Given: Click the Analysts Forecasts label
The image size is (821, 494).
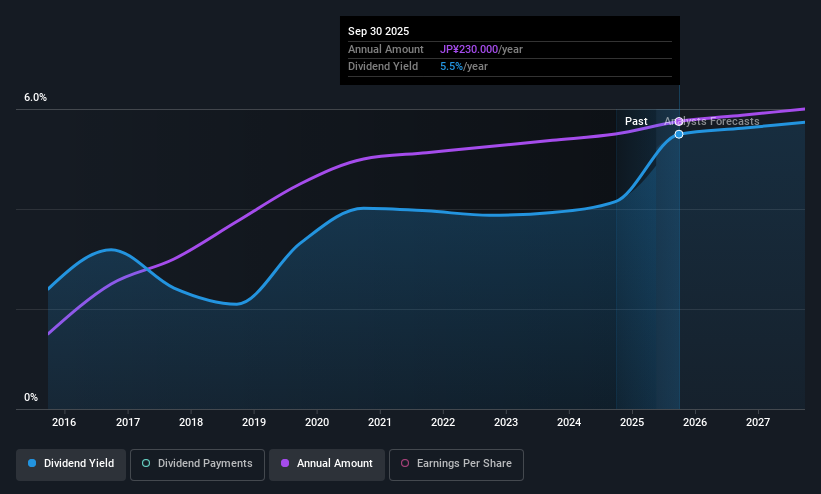Looking at the screenshot, I should (x=712, y=121).
